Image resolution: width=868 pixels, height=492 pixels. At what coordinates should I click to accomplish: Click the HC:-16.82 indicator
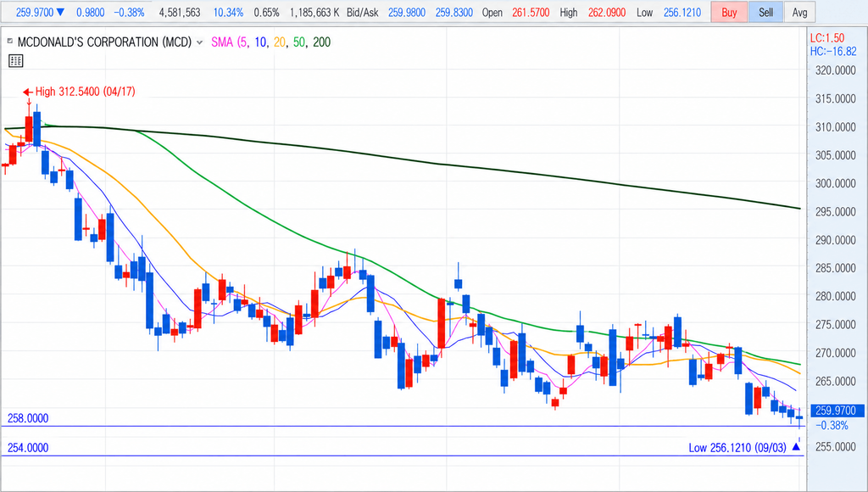tap(833, 51)
